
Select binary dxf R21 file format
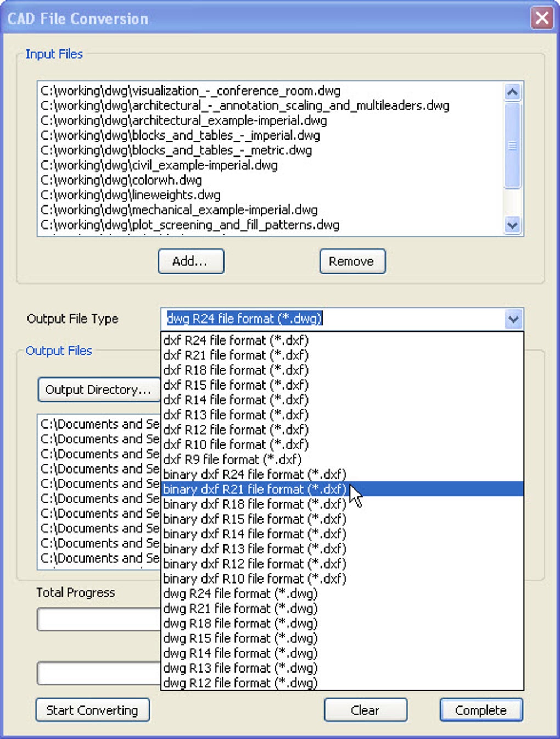tap(343, 489)
